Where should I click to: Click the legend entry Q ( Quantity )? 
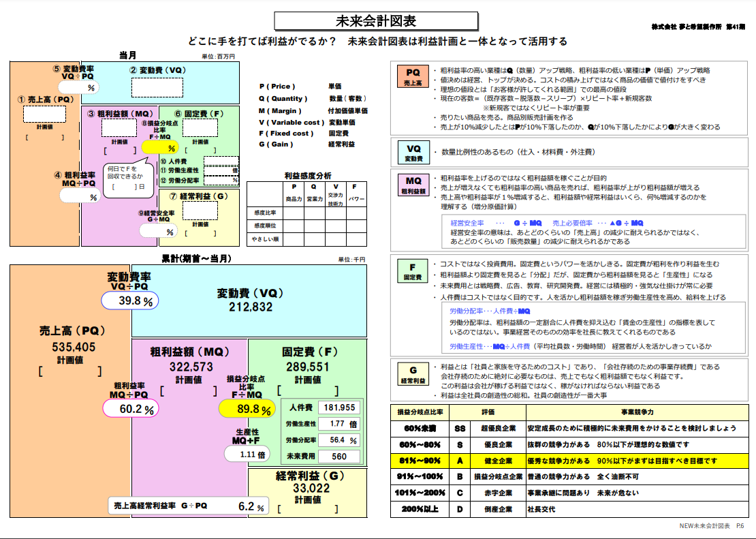pos(283,98)
